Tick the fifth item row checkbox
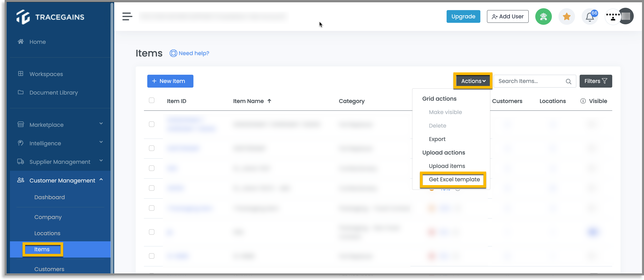 tap(152, 208)
